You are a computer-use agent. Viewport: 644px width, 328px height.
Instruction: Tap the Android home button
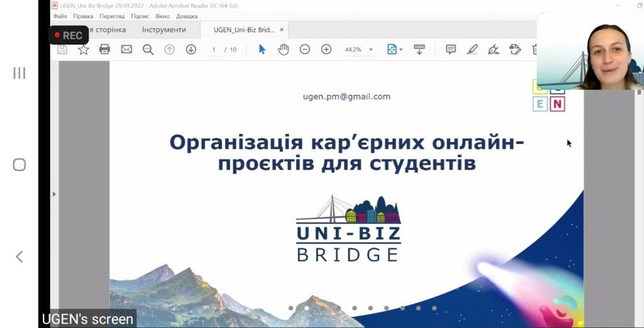[19, 165]
